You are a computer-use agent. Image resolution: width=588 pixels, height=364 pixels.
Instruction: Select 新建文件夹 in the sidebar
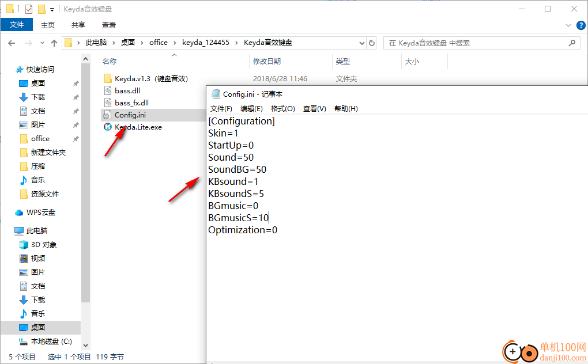tap(48, 153)
